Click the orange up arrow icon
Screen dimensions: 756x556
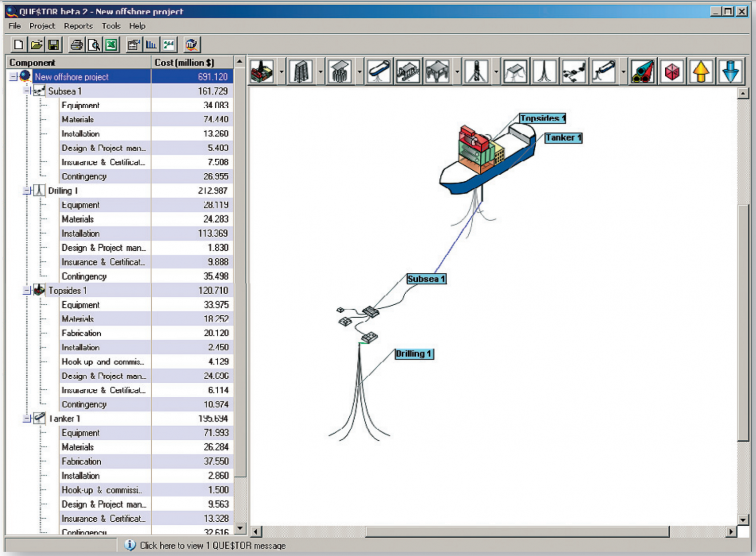click(701, 72)
